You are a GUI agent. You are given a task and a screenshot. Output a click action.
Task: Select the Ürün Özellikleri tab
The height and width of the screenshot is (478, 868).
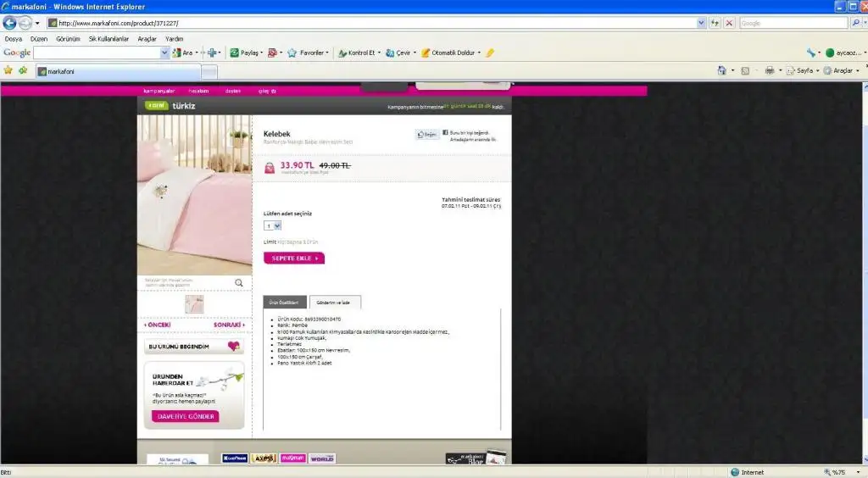coord(285,302)
